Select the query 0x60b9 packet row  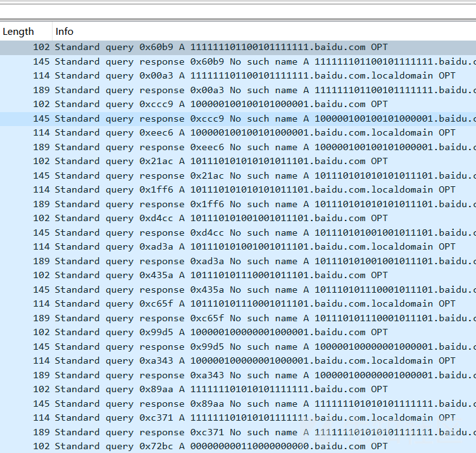click(238, 48)
